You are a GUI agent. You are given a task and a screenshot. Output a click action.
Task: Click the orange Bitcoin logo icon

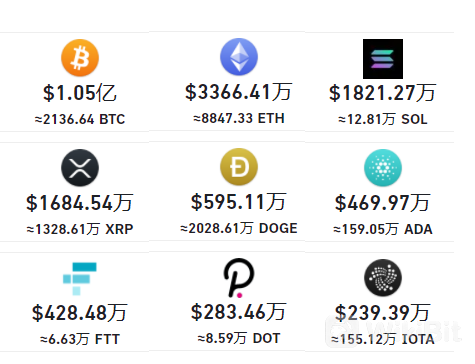coord(80,58)
